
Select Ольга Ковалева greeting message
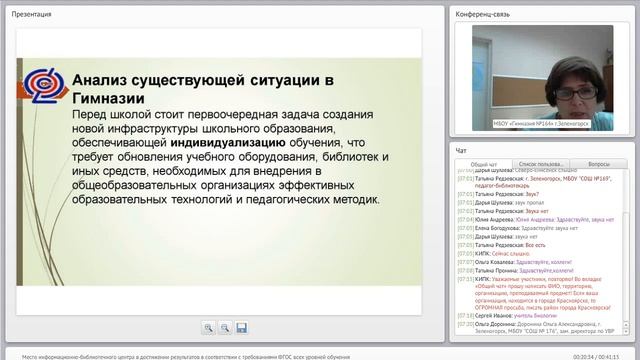pos(515,262)
